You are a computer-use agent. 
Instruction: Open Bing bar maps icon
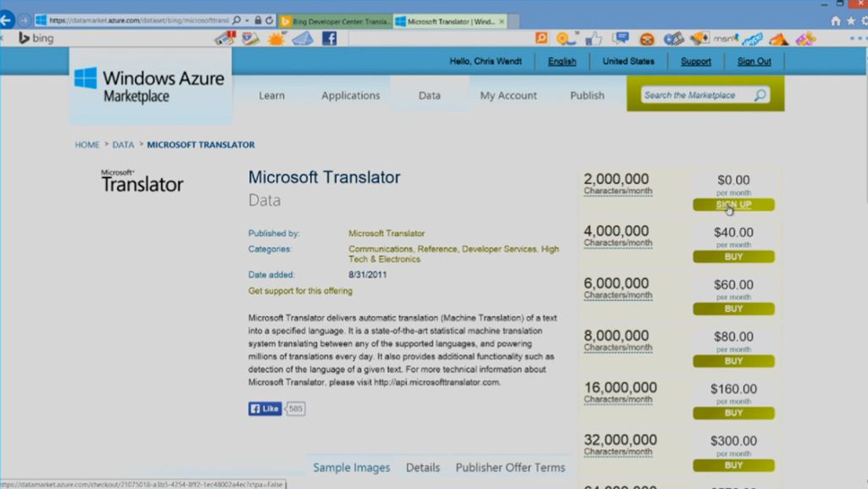[251, 38]
